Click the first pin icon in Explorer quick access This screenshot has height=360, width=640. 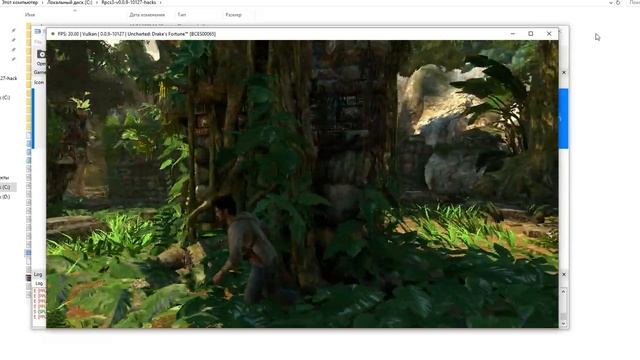[13, 31]
